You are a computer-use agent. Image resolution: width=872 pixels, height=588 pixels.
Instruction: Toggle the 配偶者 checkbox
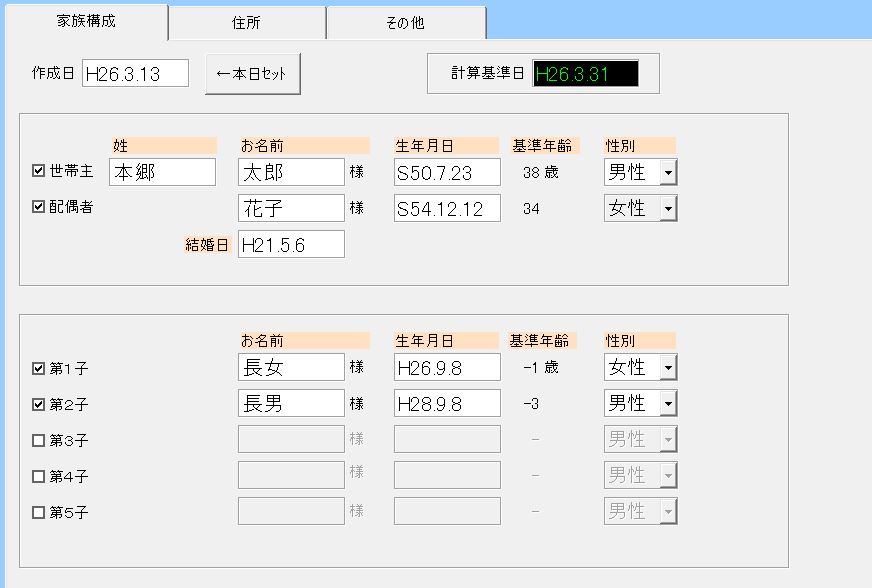pyautogui.click(x=39, y=208)
